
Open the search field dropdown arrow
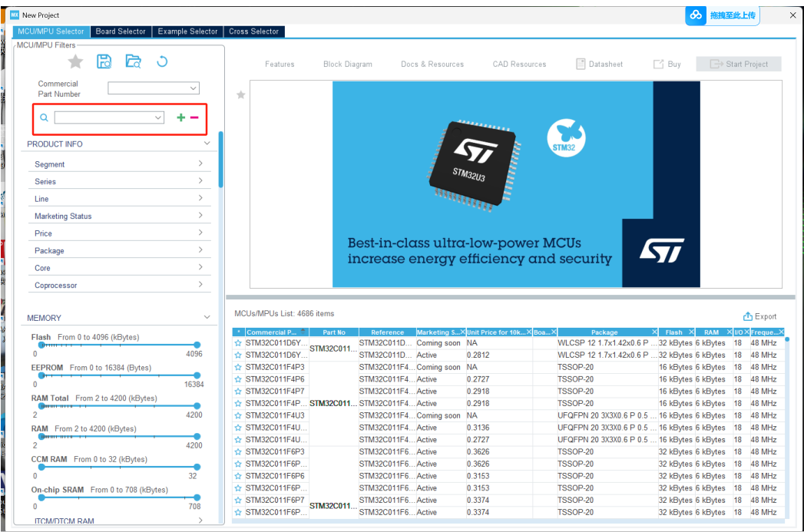(x=158, y=118)
